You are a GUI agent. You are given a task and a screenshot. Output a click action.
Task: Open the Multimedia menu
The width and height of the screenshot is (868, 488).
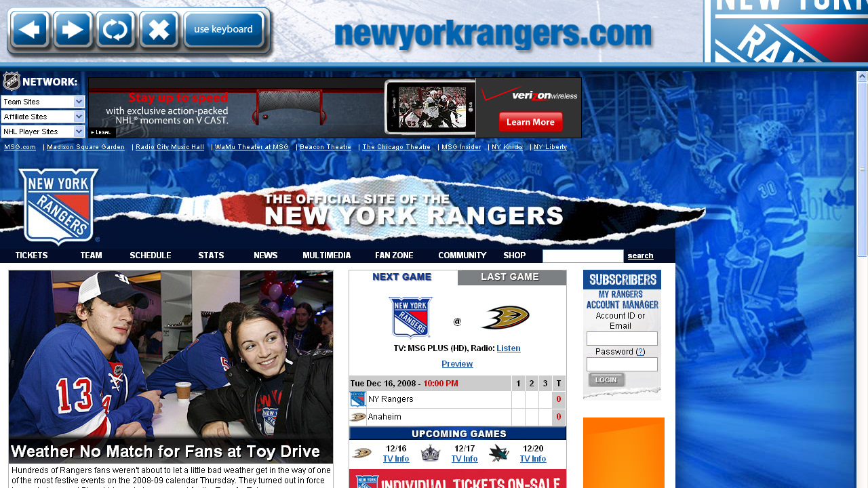327,256
